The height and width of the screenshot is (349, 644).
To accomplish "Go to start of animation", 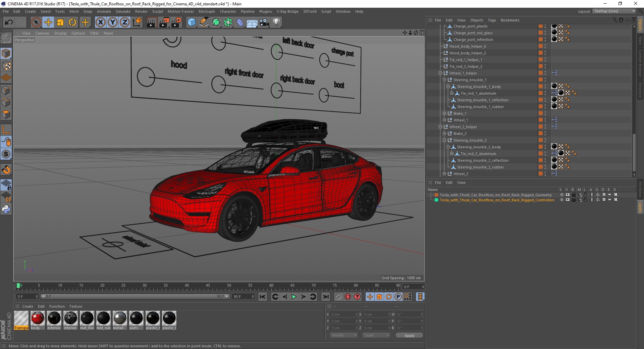I will tap(263, 297).
